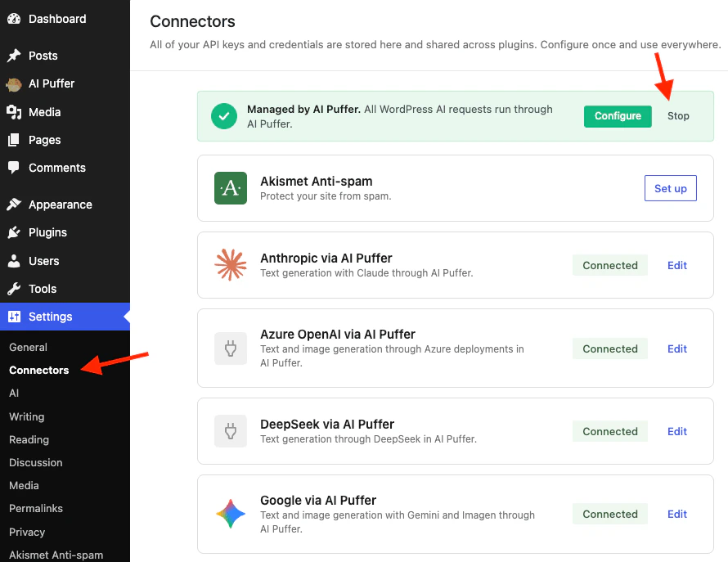Click the Tools wrench icon
This screenshot has height=562, width=728.
(x=14, y=289)
